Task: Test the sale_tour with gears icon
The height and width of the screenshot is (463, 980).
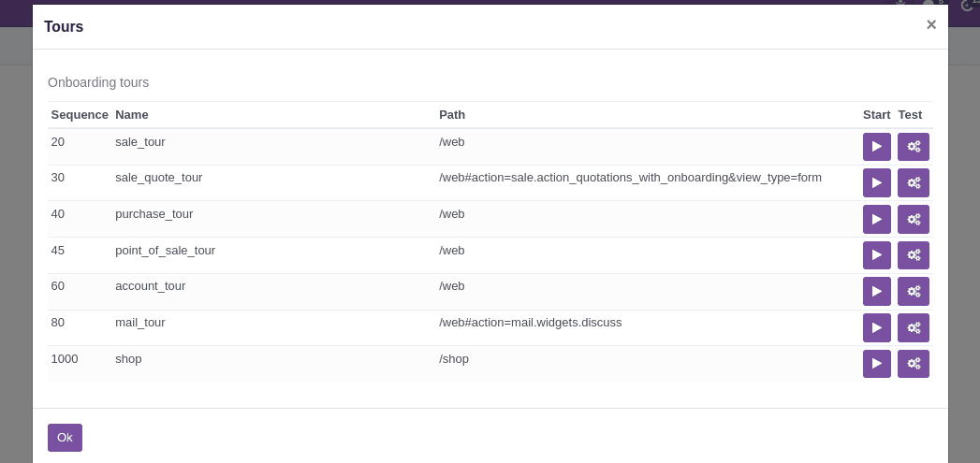Action: (x=914, y=146)
